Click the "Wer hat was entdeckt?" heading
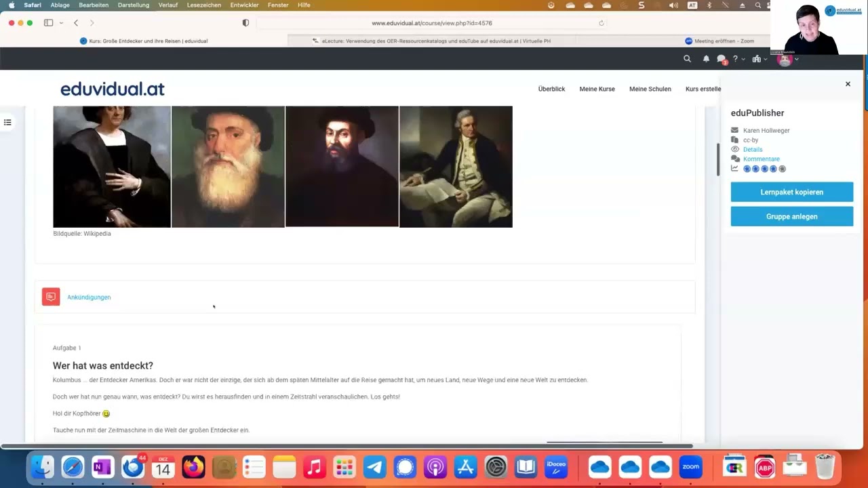The height and width of the screenshot is (488, 868). 103,366
